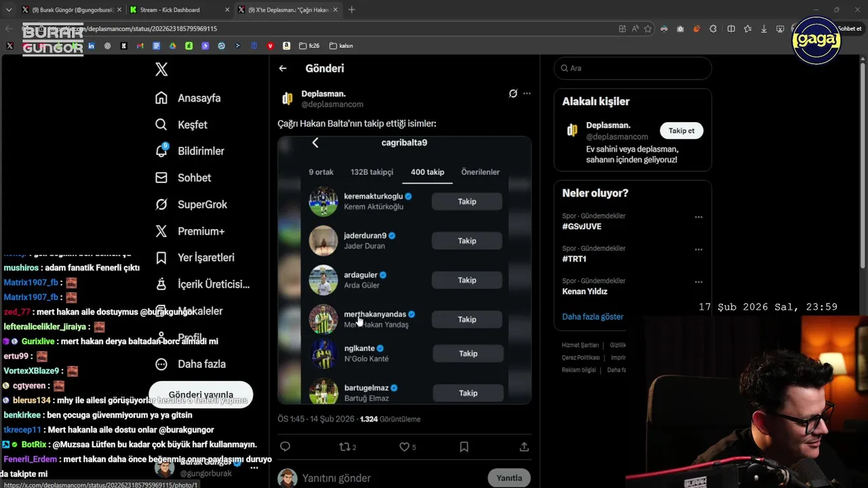868x488 pixels.
Task: Click the post timestamp ÖS 1:45 · 14 Şub 2026
Action: 316,419
